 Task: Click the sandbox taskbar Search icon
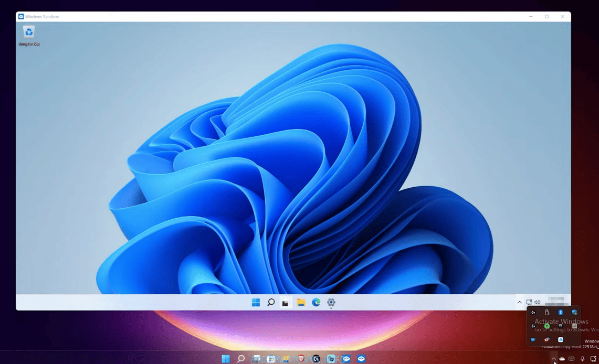click(271, 302)
